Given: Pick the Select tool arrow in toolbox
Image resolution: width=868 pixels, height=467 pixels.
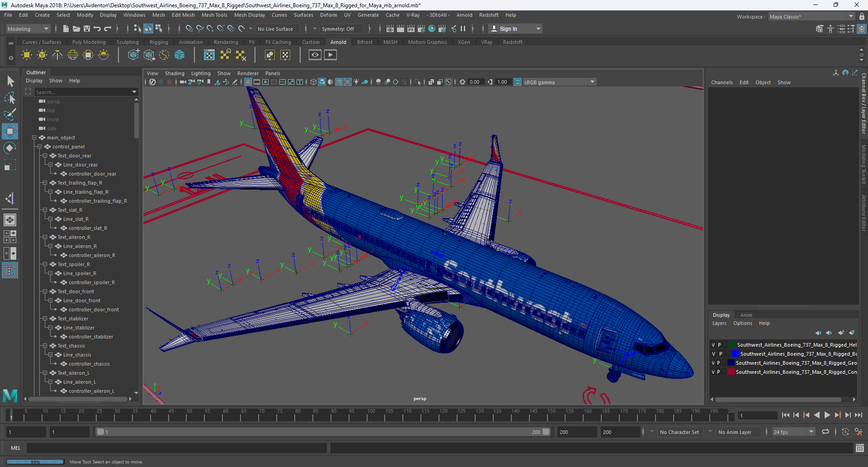Looking at the screenshot, I should 10,81.
